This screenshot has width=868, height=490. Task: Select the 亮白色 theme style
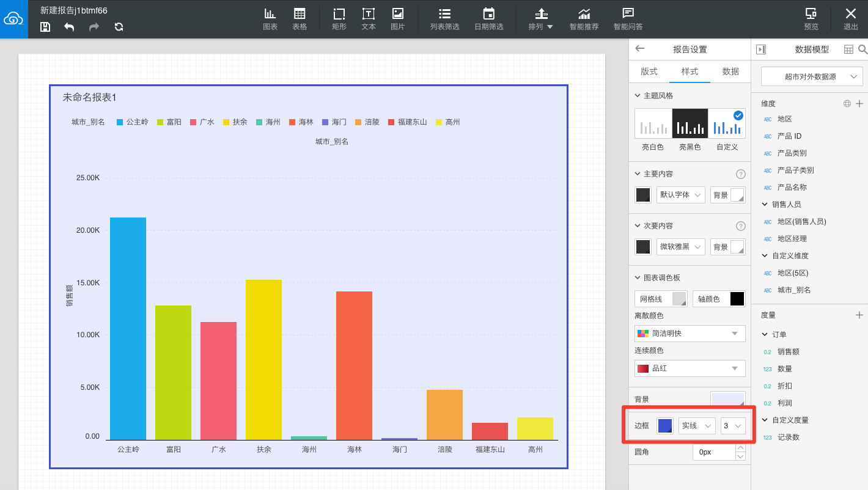click(x=653, y=130)
